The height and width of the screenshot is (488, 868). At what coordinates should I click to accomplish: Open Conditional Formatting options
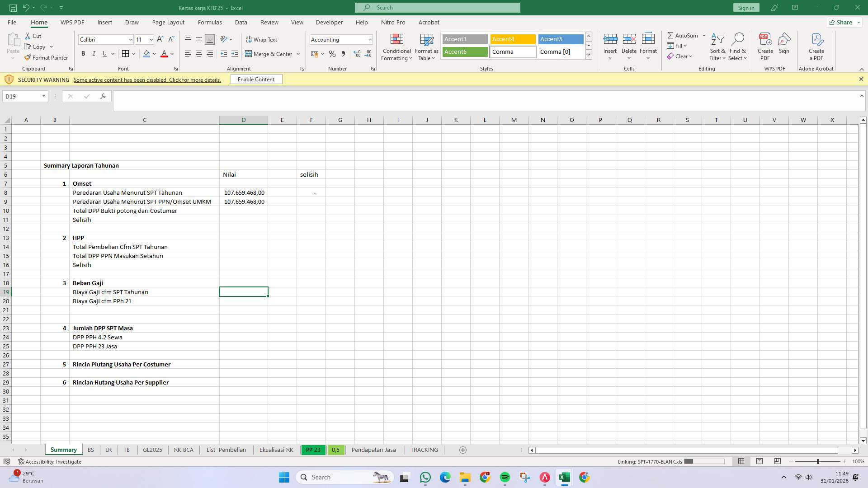[x=396, y=47]
